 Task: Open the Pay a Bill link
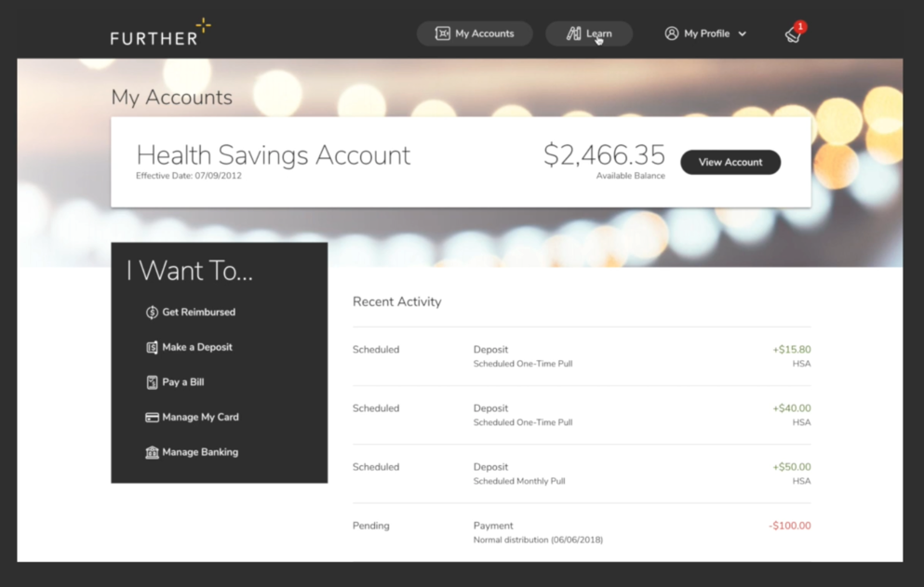[183, 382]
